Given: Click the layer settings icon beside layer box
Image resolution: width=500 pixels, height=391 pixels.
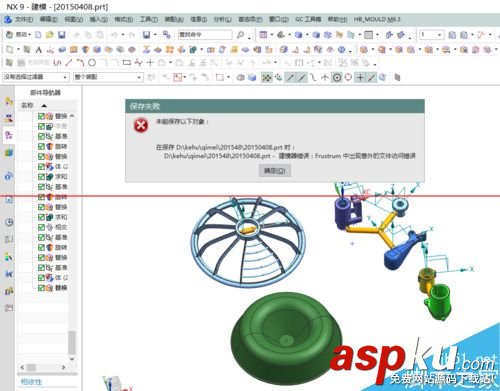Looking at the screenshot, I should pyautogui.click(x=452, y=35).
